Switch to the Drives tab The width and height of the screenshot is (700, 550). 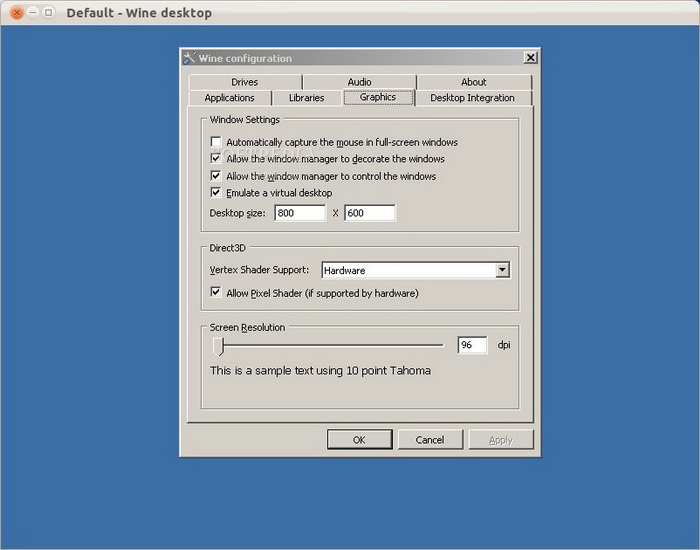244,82
